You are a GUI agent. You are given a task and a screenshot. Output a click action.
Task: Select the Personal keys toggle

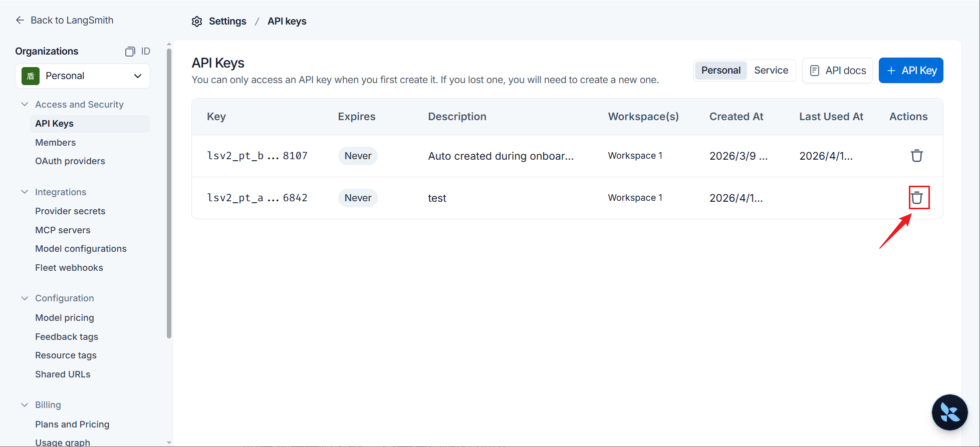tap(720, 71)
